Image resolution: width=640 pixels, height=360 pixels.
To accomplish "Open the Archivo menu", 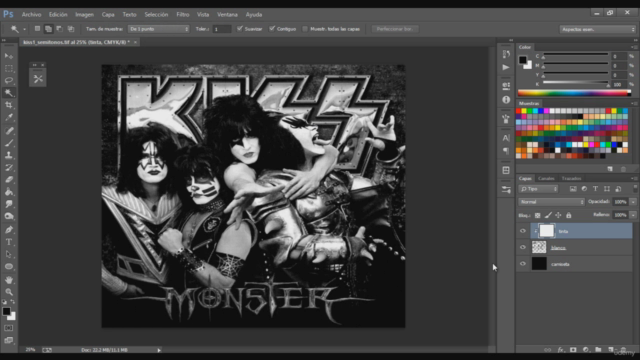I will click(31, 14).
